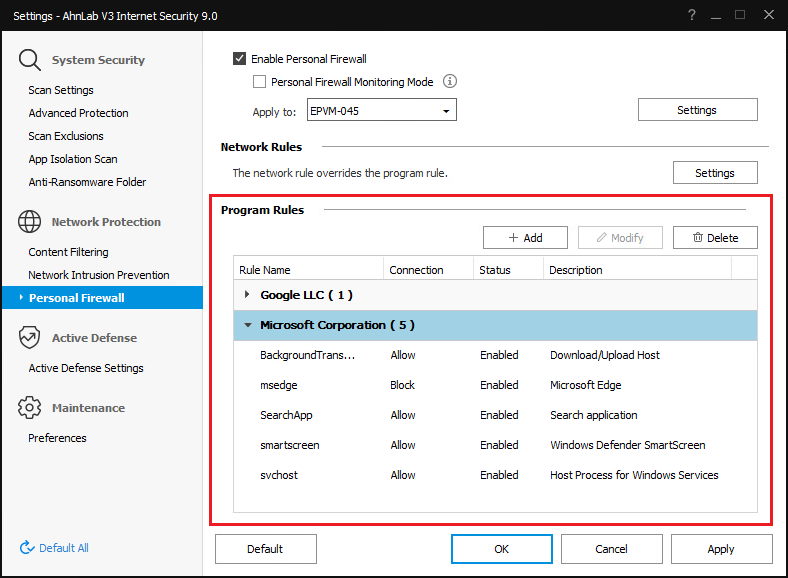Viewport: 788px width, 578px height.
Task: Go to Scan Exclusions
Action: pyautogui.click(x=66, y=136)
